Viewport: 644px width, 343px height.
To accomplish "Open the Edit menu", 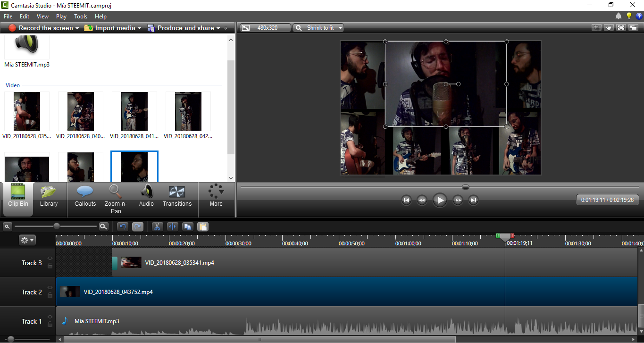I will pos(25,17).
